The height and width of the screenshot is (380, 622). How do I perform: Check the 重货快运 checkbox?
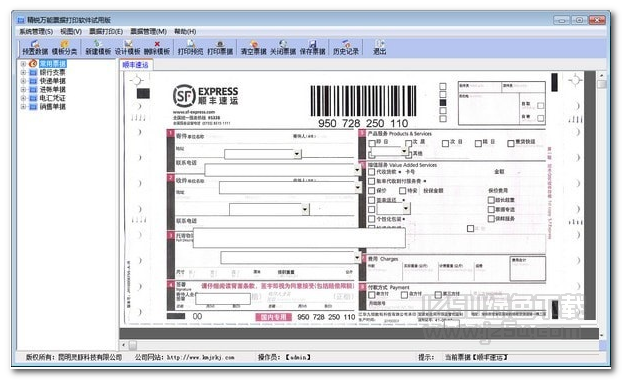(x=511, y=143)
